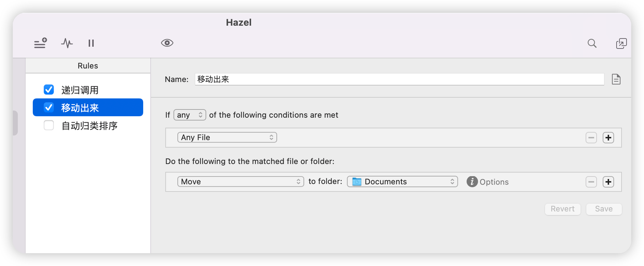Open the any/all conditions dropdown

pos(189,115)
